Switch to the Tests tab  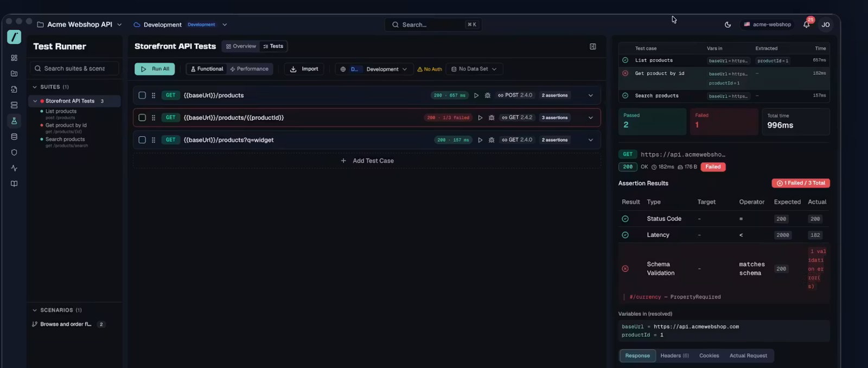[273, 46]
